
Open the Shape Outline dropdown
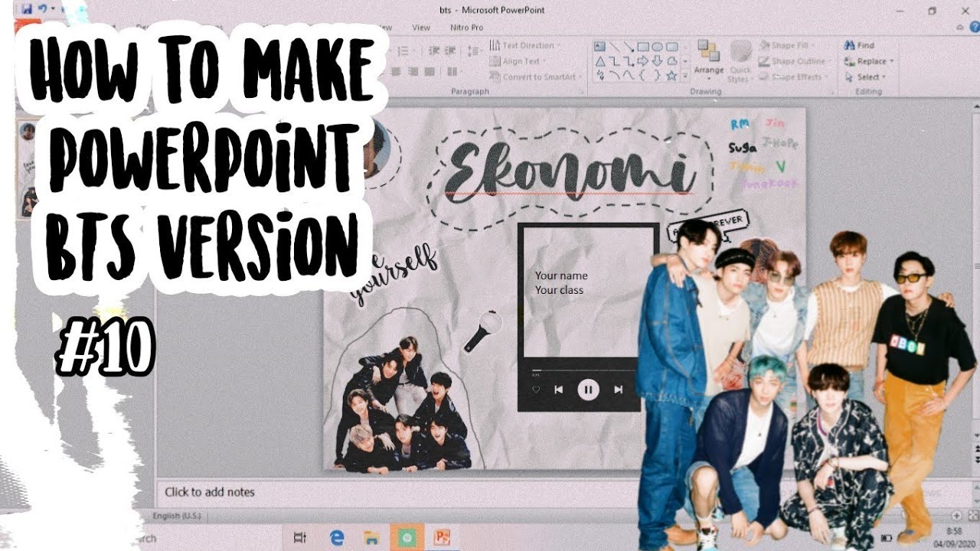796,61
